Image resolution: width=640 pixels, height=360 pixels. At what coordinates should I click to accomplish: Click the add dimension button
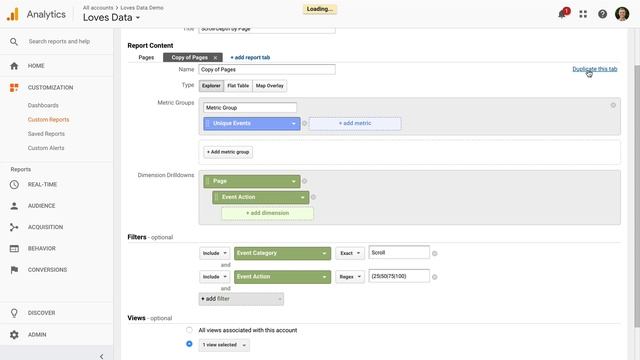[267, 213]
